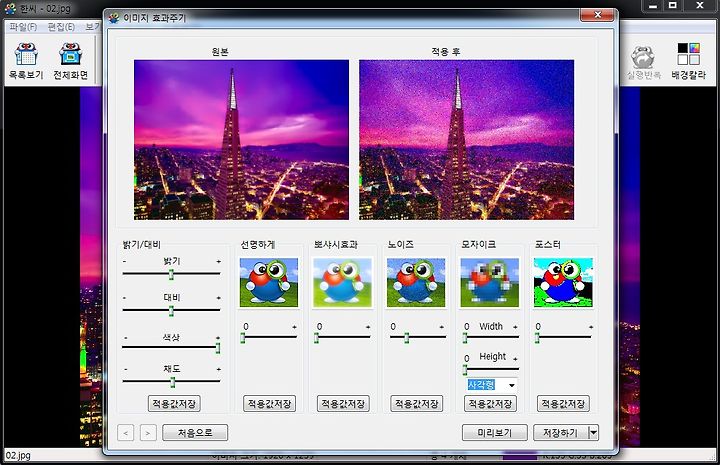The image size is (720, 465).
Task: Click the 선명하게 sharpen amount slider
Action: tap(269, 338)
